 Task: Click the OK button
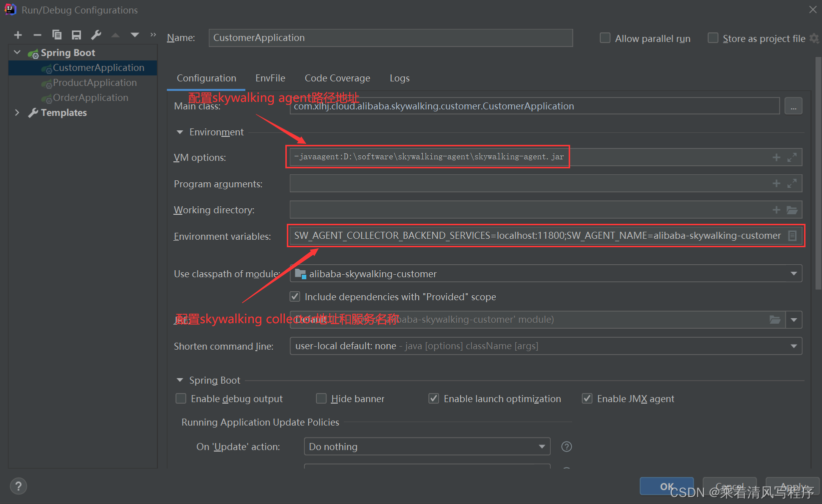point(667,487)
